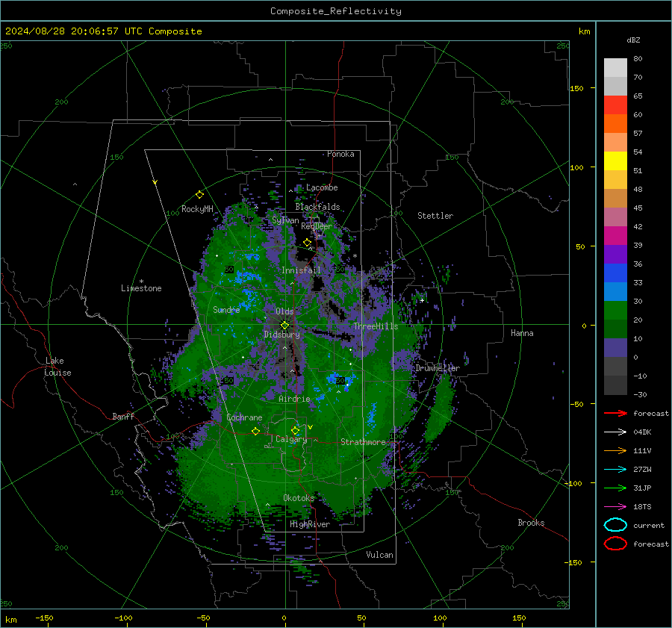Click the Ponoka label on map
Viewport: 672px width, 628px height.
(x=340, y=154)
